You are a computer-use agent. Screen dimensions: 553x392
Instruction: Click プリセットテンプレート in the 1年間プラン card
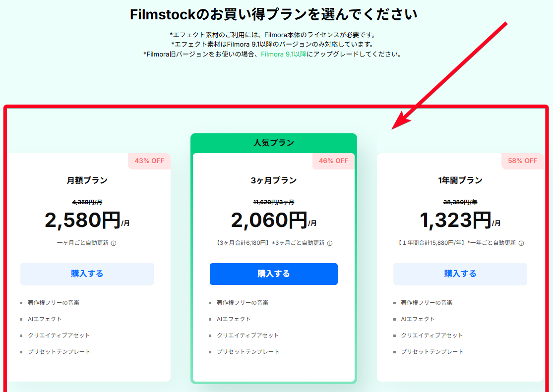432,352
